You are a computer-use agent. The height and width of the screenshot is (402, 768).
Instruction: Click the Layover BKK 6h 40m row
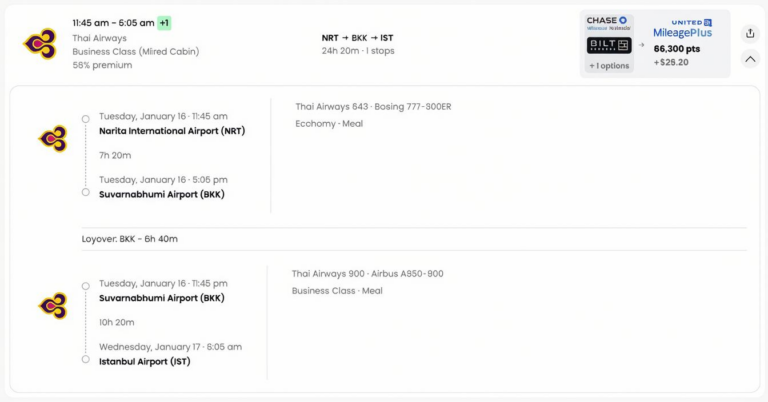[x=130, y=239]
